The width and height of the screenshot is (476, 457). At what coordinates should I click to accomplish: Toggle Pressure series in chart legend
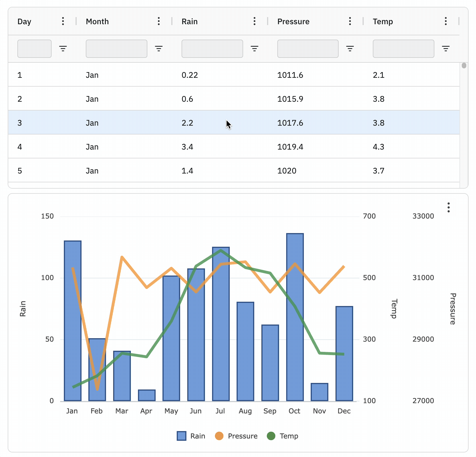(x=236, y=436)
